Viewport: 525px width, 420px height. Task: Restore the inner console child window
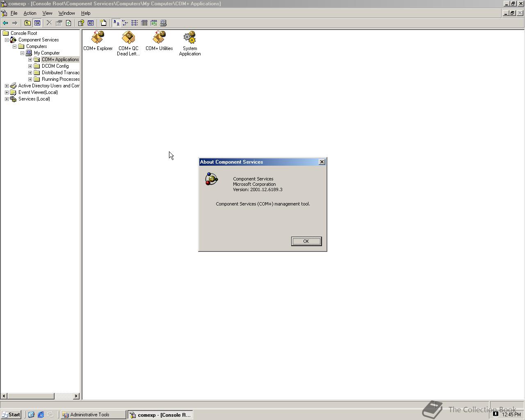[x=512, y=13]
